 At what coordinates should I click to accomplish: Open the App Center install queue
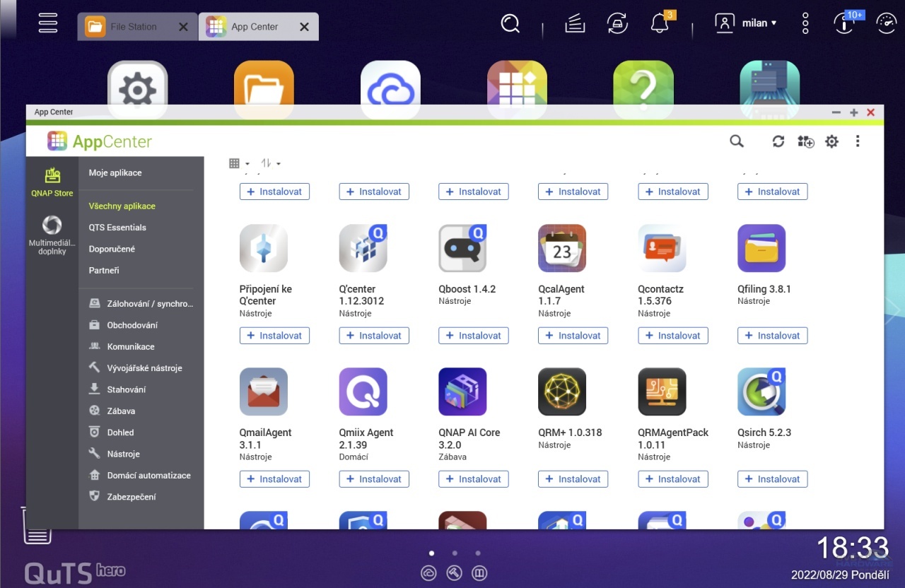point(805,141)
